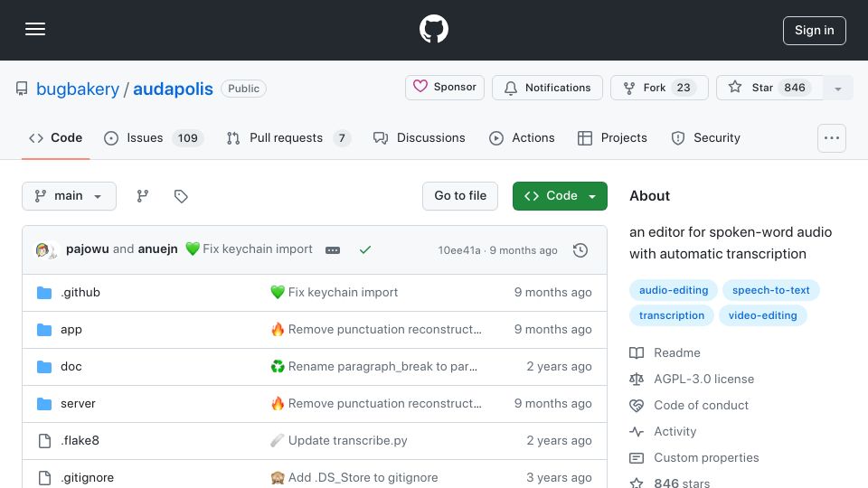View tags via the tag icon
This screenshot has width=868, height=488.
[x=181, y=196]
